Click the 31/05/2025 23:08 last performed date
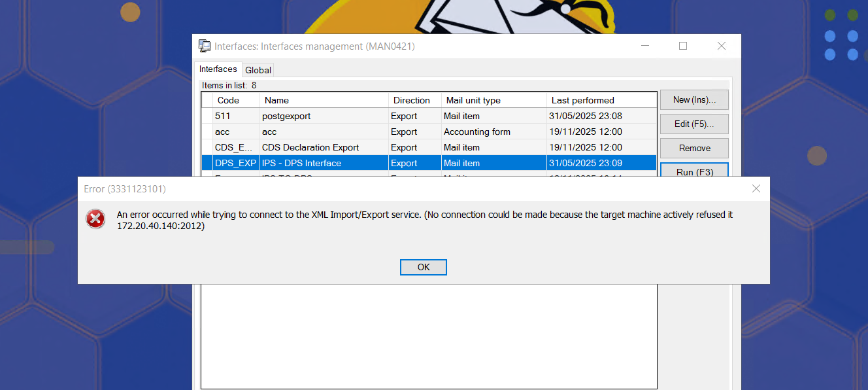The width and height of the screenshot is (868, 390). pyautogui.click(x=586, y=116)
